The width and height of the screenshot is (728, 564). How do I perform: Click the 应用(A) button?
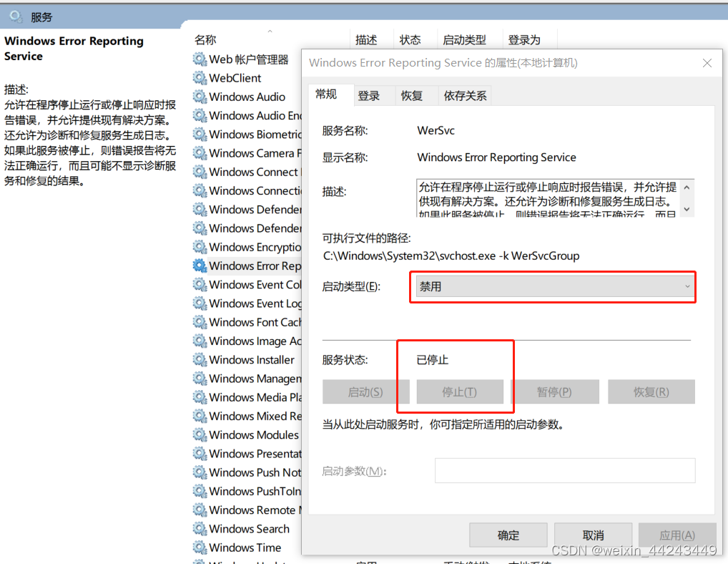(677, 535)
